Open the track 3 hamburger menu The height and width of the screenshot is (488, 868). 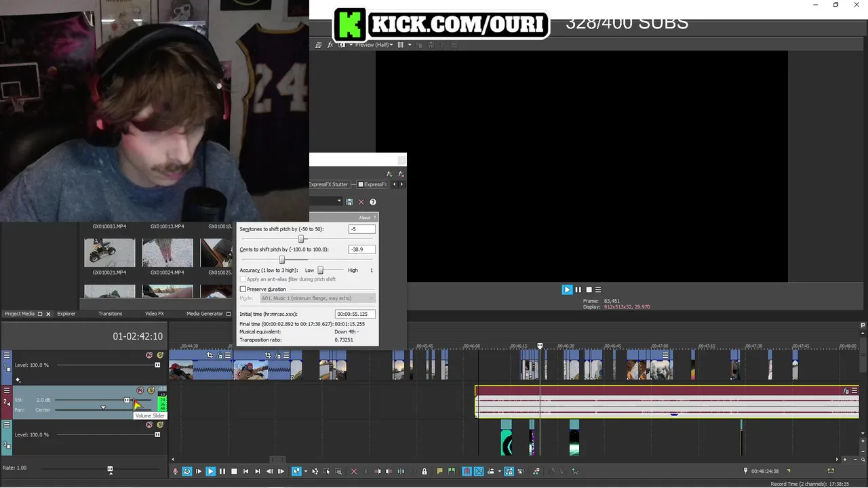(7, 425)
